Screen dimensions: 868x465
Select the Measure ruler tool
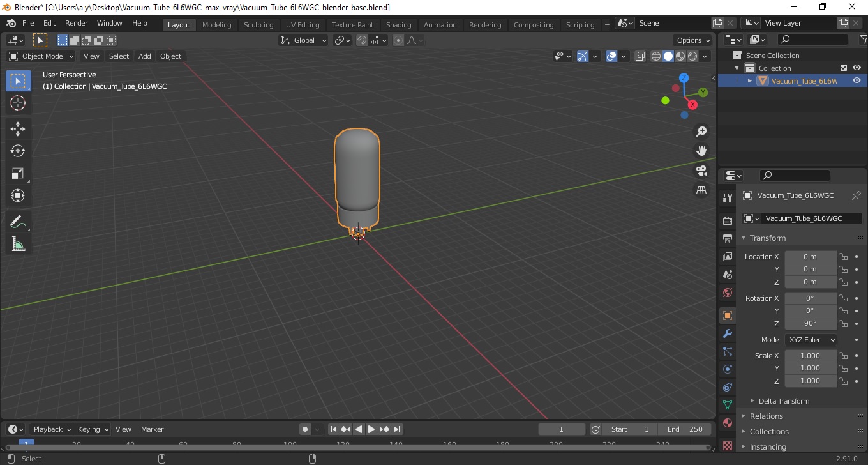pos(18,244)
